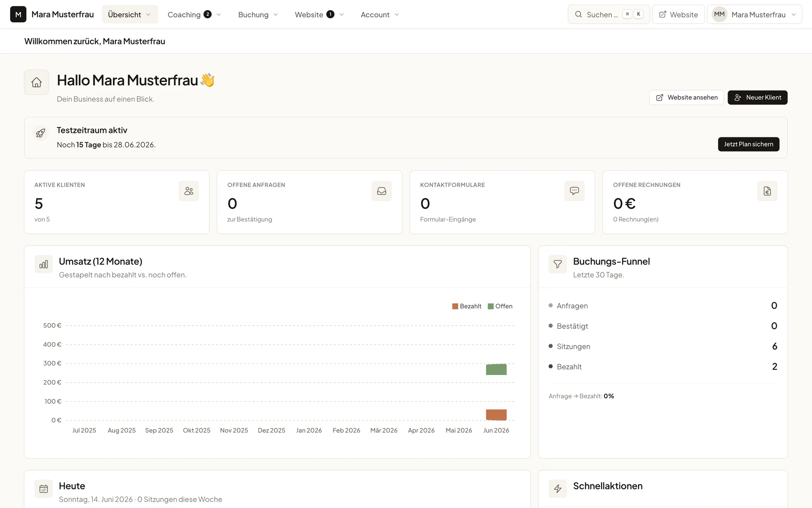
Task: Click the Sitzungen funnel row
Action: pos(663,346)
